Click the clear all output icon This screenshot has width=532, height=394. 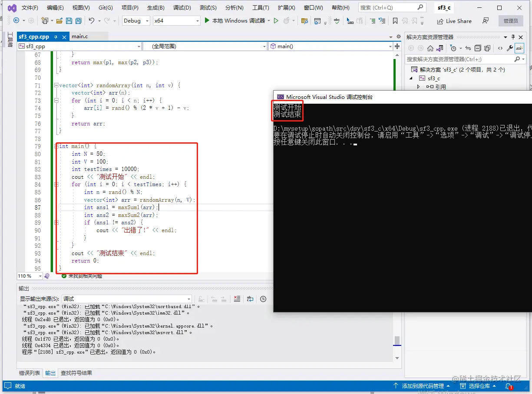(237, 299)
